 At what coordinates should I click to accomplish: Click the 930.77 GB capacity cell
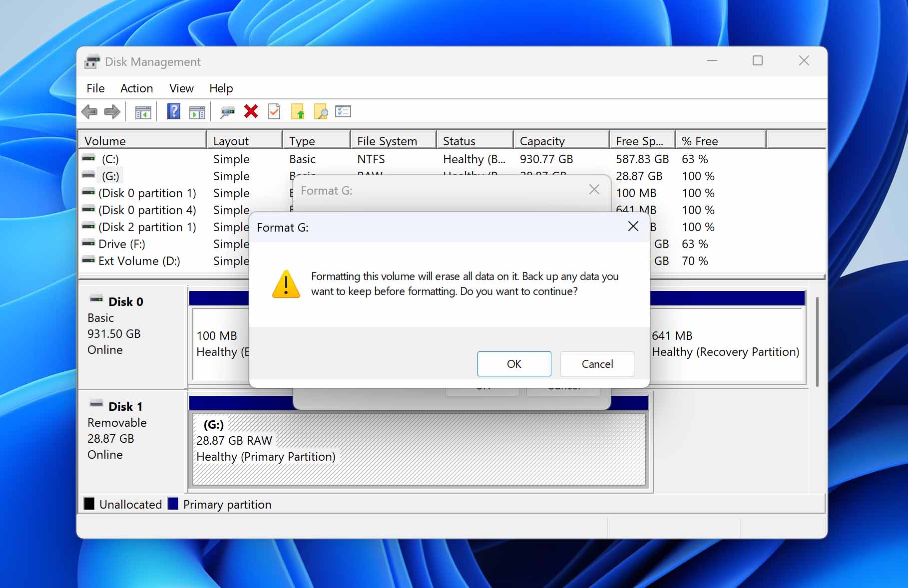coord(546,159)
